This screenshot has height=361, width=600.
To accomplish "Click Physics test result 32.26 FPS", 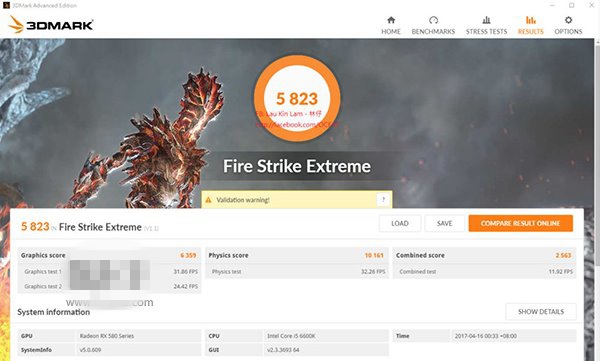I will pos(373,271).
